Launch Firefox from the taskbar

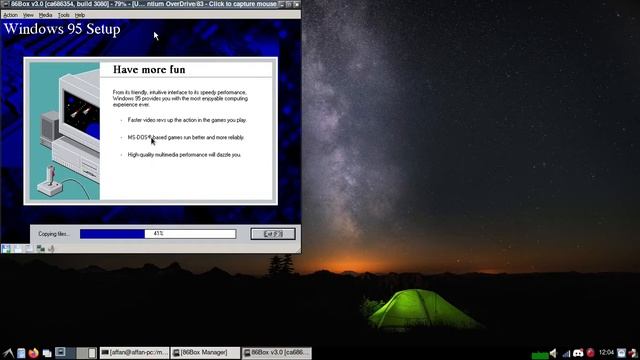(x=33, y=353)
